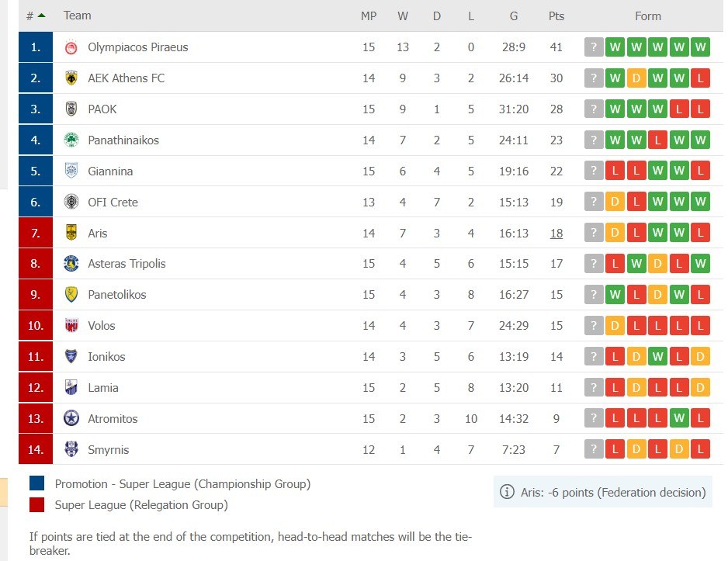Open the Asteras Tripolis team page
Viewport: 728px width, 561px height.
[x=127, y=264]
